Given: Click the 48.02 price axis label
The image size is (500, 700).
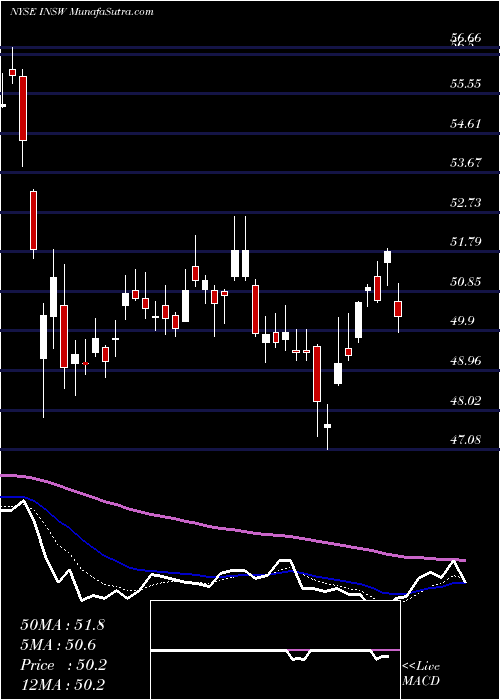Looking at the screenshot, I should coord(466,400).
